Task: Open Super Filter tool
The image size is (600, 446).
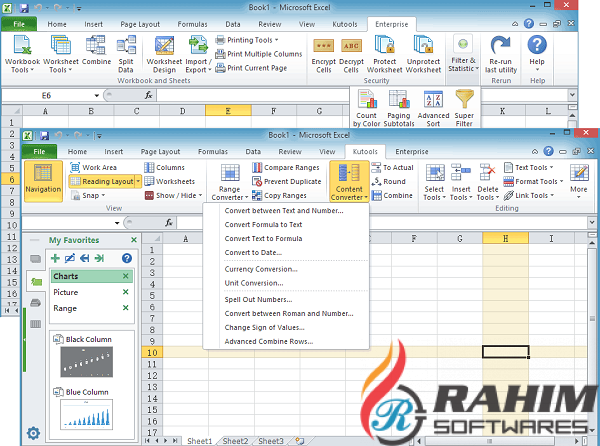Action: click(x=464, y=108)
